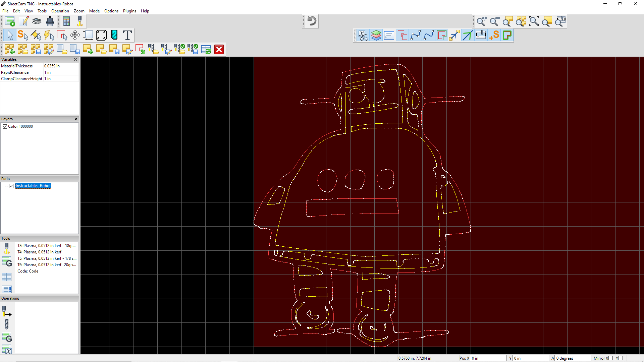Click the Pos X input field
The height and width of the screenshot is (362, 644).
488,358
